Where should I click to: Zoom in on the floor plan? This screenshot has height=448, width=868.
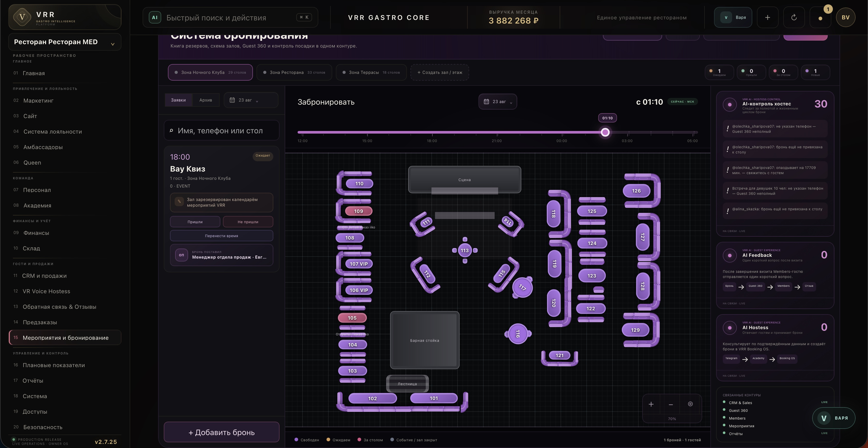point(651,404)
